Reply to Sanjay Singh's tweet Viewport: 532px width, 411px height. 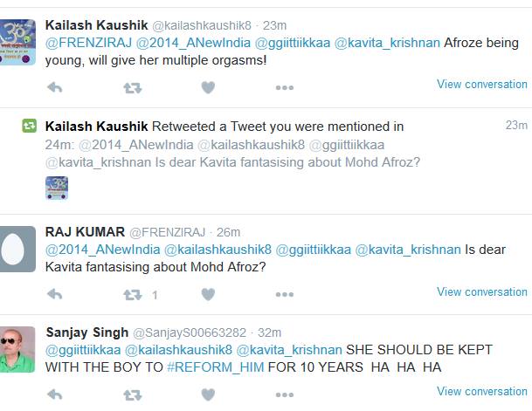54,394
